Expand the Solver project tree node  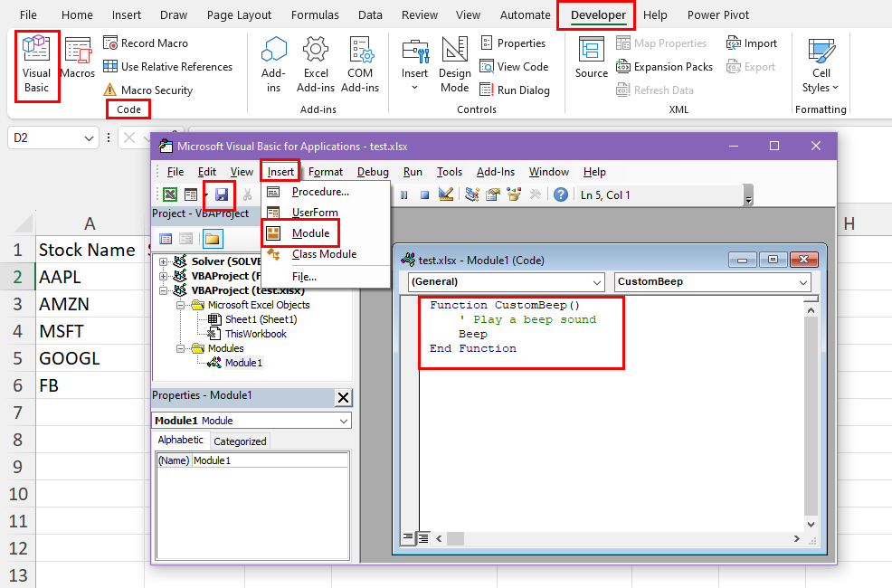tap(163, 261)
